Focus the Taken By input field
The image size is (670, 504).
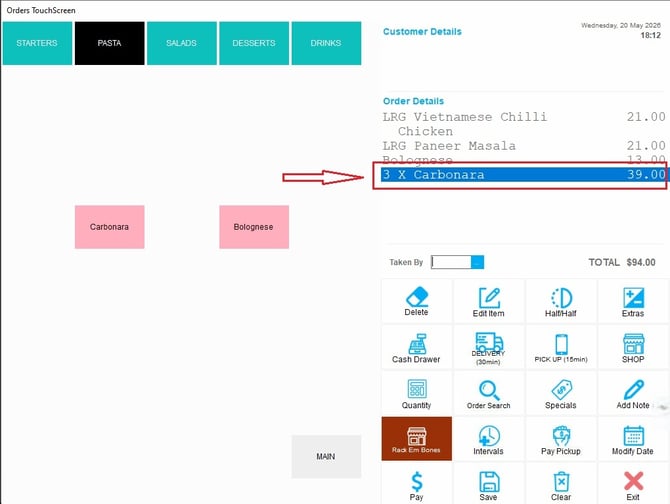(451, 262)
